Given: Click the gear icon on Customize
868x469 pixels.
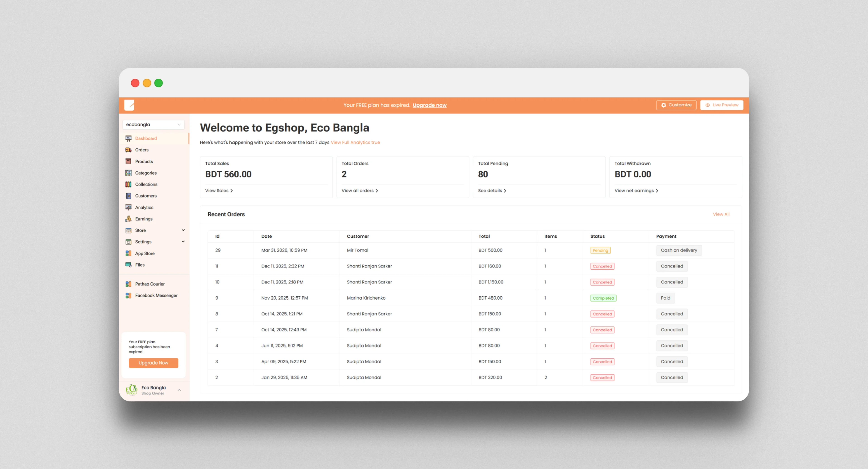Looking at the screenshot, I should click(x=663, y=105).
